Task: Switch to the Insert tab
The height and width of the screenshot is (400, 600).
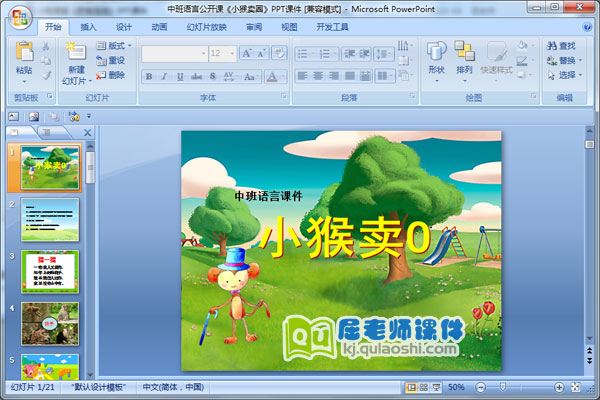Action: coord(88,27)
